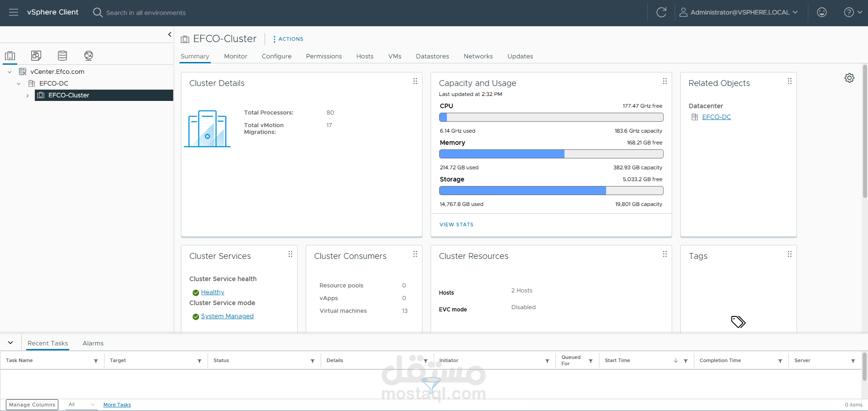The height and width of the screenshot is (411, 868).
Task: Open the Monitor tab
Action: [236, 56]
